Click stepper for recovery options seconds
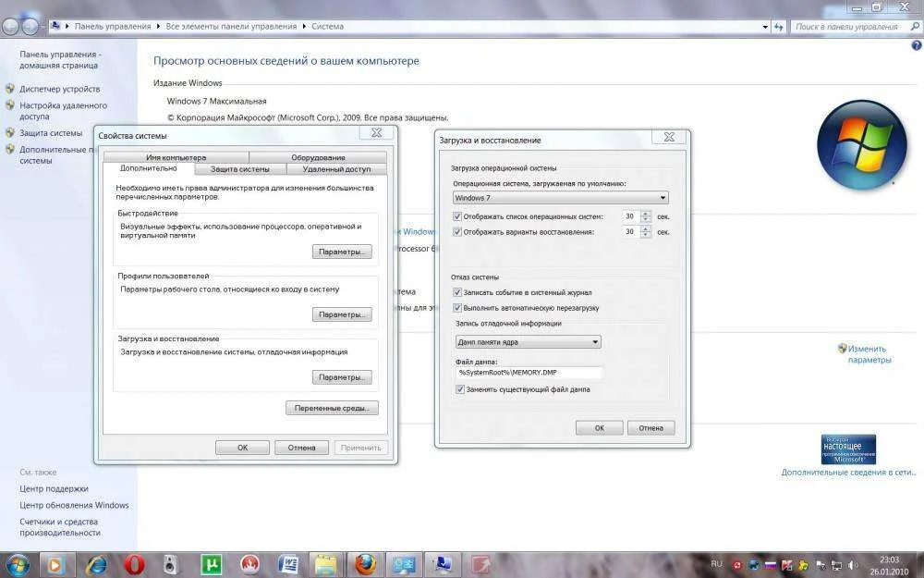 (646, 232)
